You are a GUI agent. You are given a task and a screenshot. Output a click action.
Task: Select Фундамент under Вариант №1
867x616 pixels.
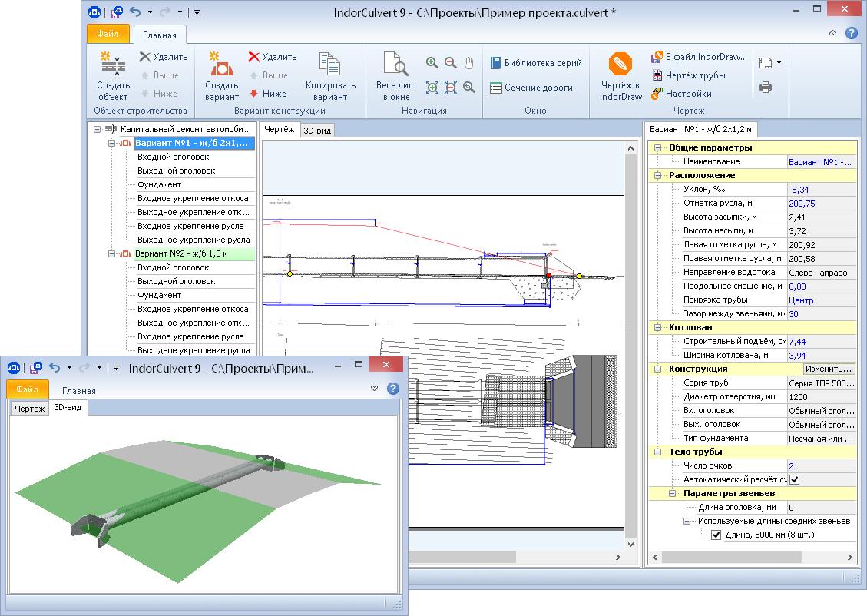pyautogui.click(x=159, y=184)
